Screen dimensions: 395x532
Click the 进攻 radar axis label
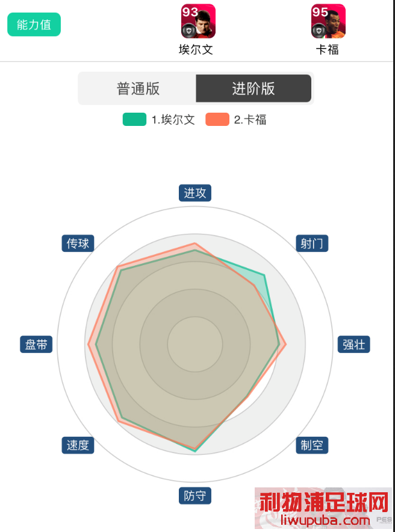pos(195,193)
